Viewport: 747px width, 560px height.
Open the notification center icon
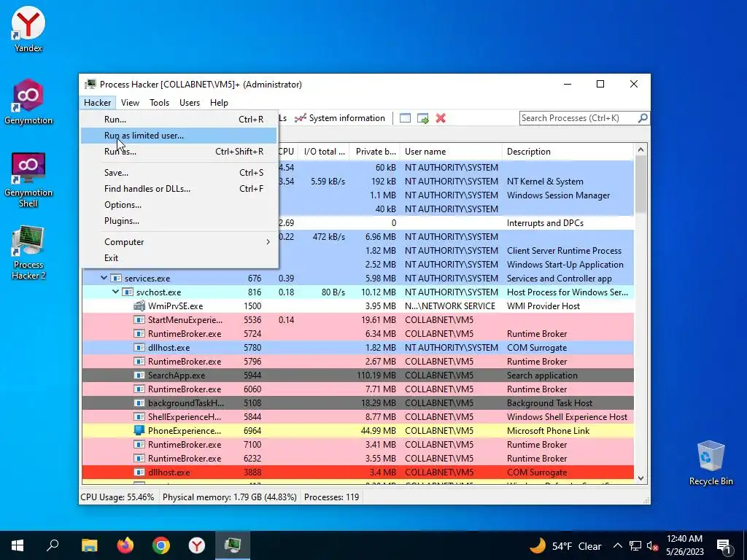[724, 545]
